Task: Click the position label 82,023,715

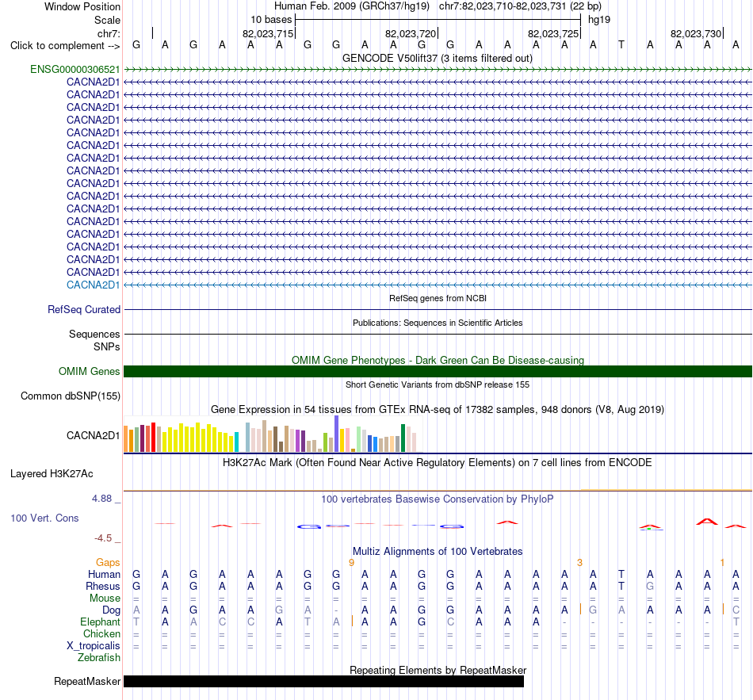Action: click(268, 33)
